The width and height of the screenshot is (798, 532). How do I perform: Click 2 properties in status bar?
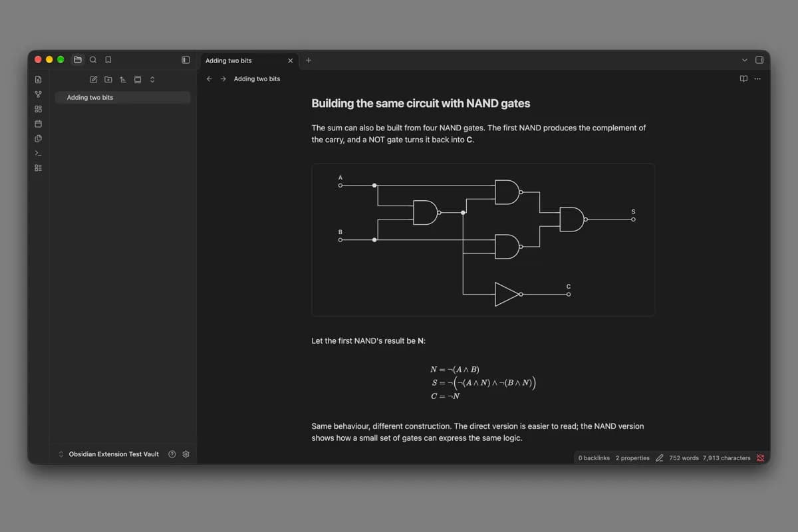click(632, 458)
